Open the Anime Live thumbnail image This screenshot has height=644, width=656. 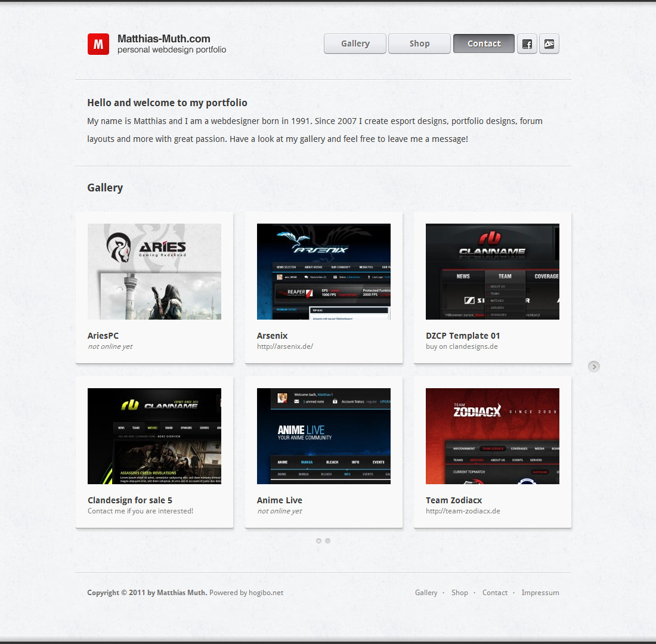pos(324,436)
